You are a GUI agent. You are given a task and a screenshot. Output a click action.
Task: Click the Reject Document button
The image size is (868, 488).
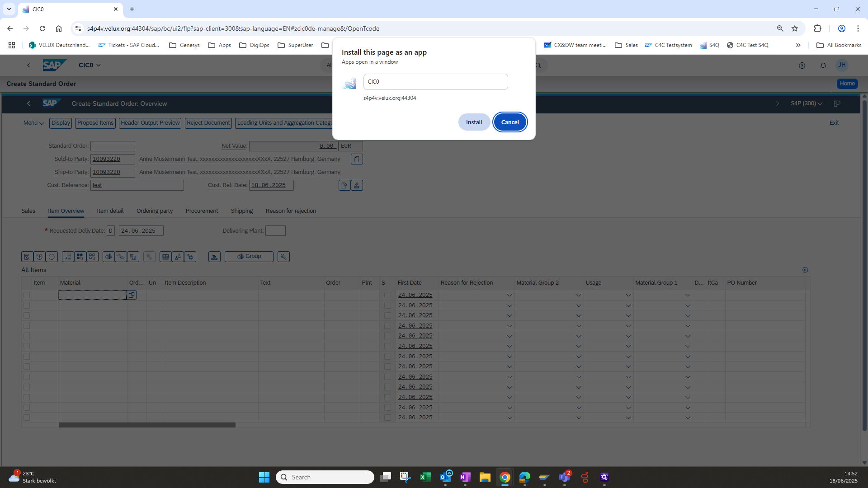[208, 123]
